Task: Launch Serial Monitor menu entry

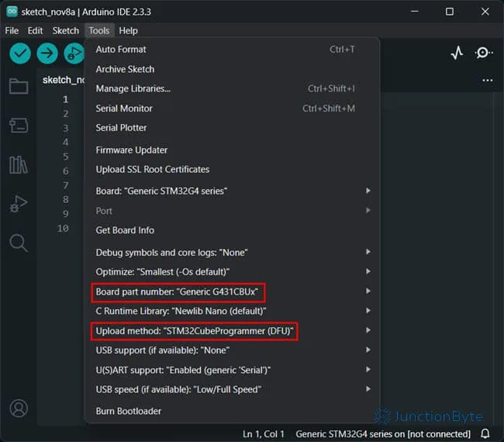Action: 232,109
